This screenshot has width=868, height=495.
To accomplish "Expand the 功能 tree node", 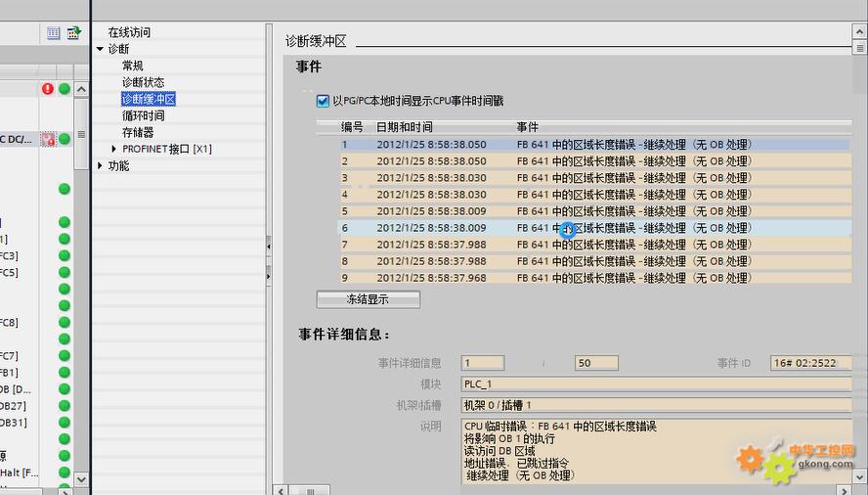I will 101,165.
